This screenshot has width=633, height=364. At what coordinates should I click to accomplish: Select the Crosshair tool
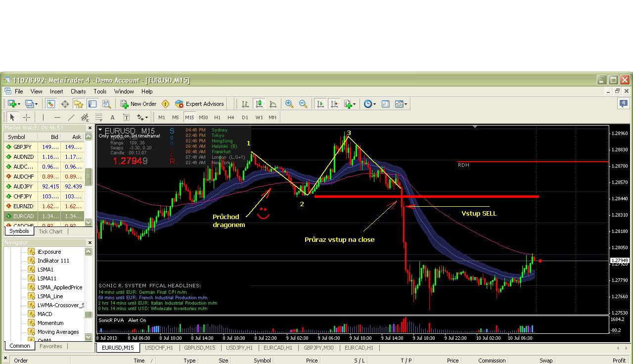[26, 117]
